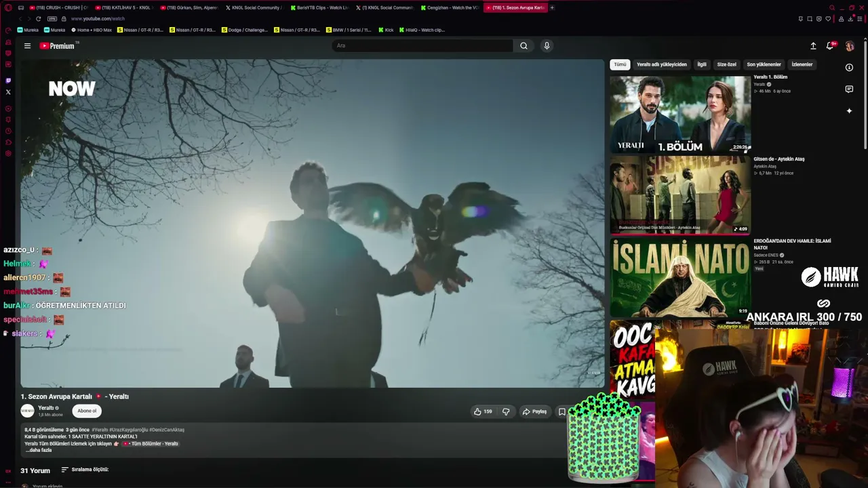Viewport: 868px width, 488px height.
Task: Open the YouTube guide hamburger menu
Action: coord(27,46)
